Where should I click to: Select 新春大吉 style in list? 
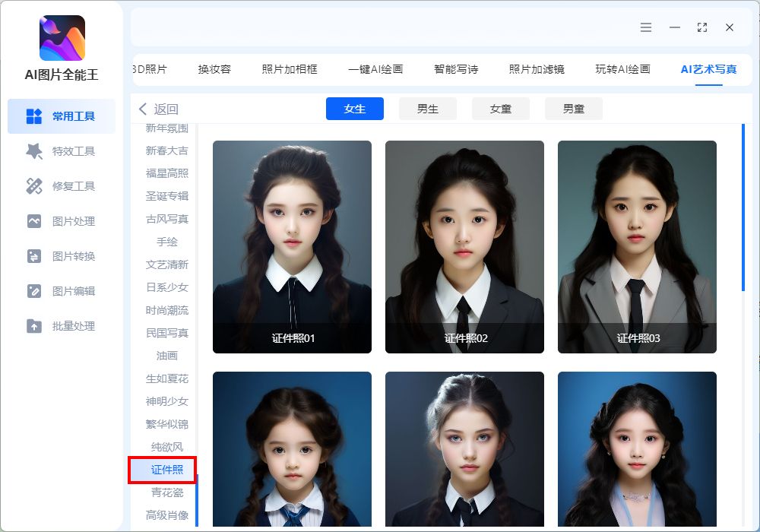166,150
